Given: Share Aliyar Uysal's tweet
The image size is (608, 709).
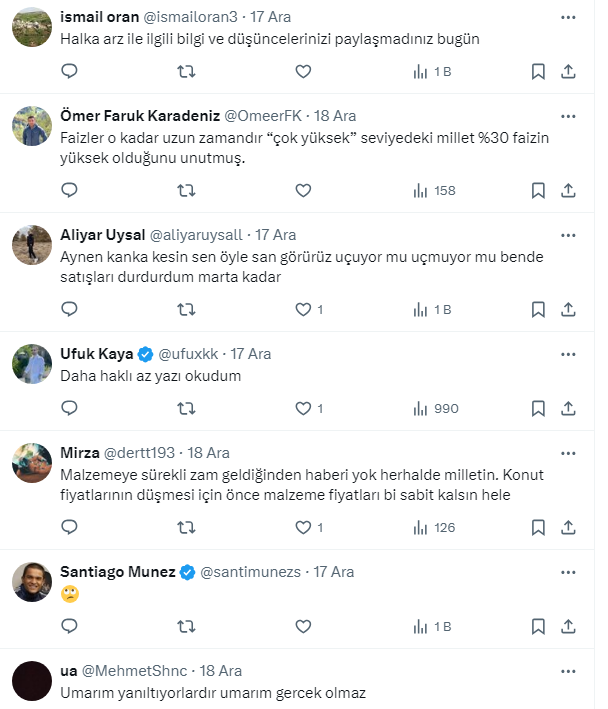Looking at the screenshot, I should pyautogui.click(x=568, y=309).
